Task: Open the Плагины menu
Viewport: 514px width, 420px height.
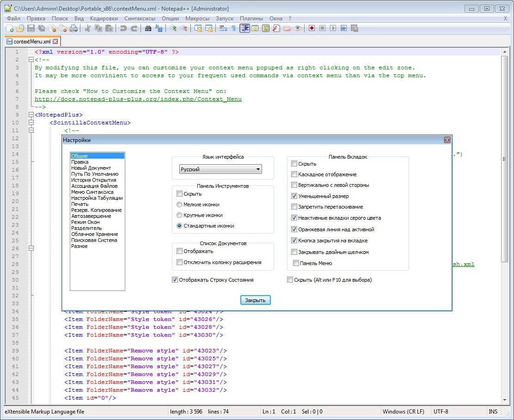Action: [x=251, y=19]
